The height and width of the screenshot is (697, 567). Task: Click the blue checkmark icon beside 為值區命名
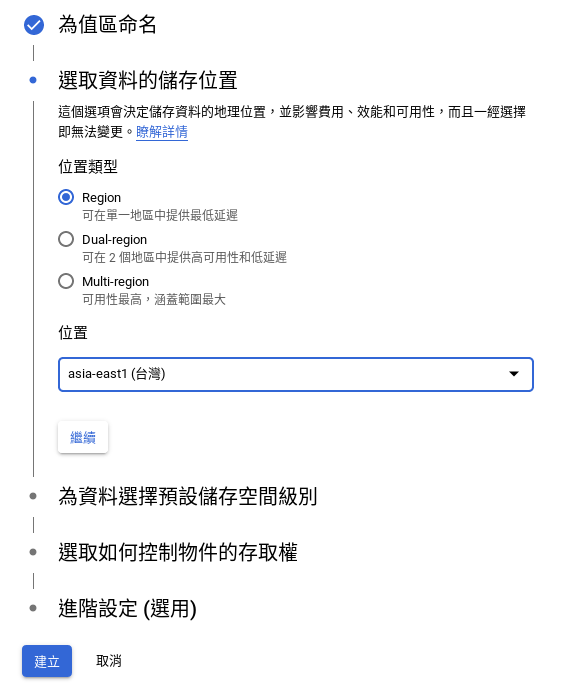(34, 25)
